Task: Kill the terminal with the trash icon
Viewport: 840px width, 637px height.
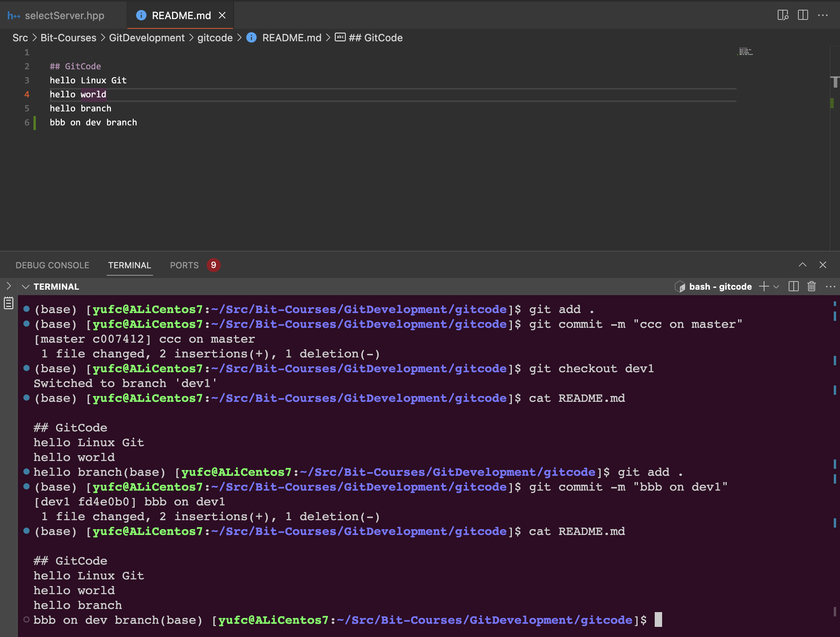Action: point(812,287)
